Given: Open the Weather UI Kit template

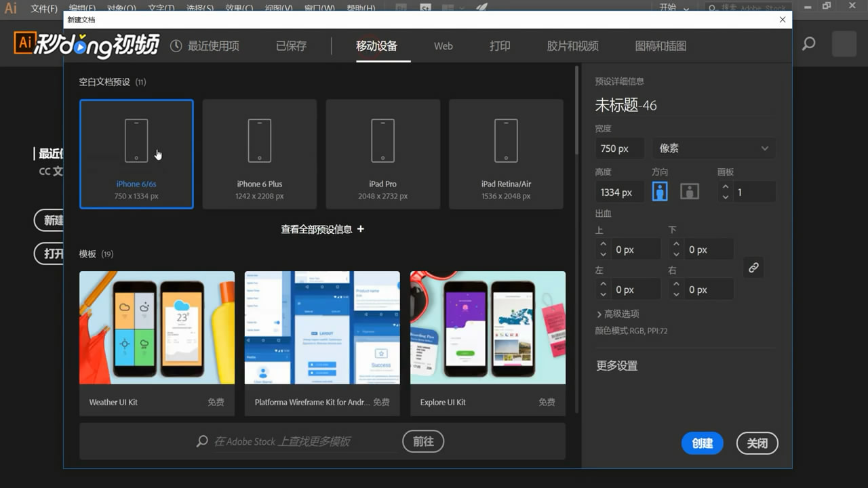Looking at the screenshot, I should (x=157, y=343).
